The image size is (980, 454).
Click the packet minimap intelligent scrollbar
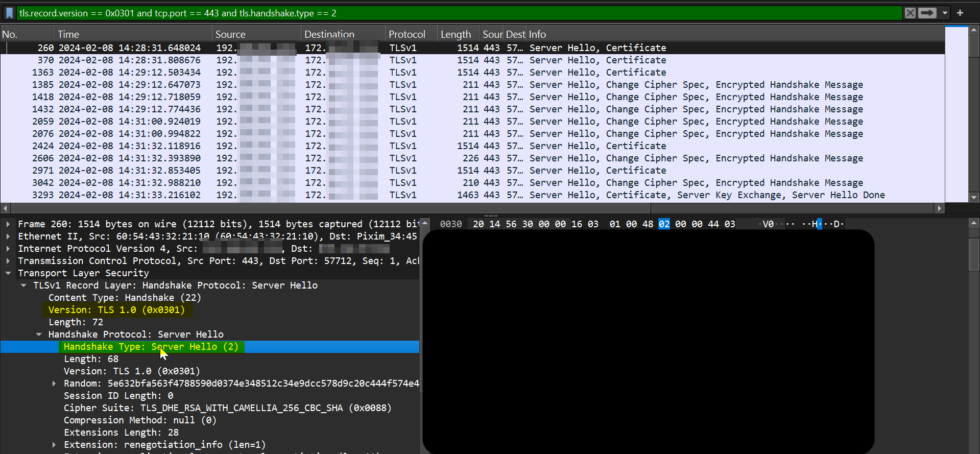(957, 114)
